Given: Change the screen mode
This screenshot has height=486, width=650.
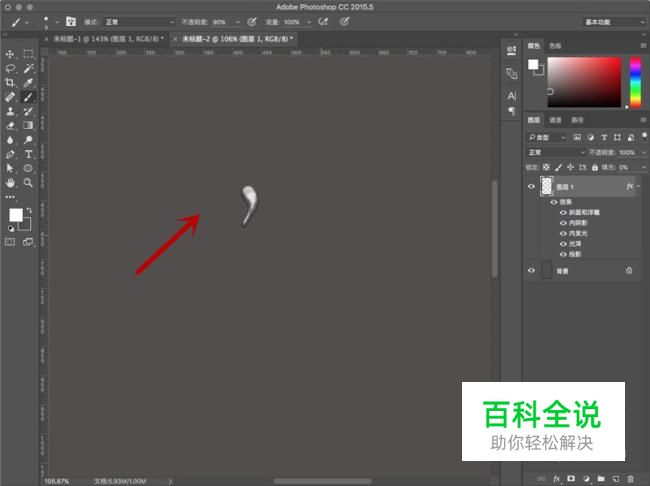Looking at the screenshot, I should click(28, 242).
